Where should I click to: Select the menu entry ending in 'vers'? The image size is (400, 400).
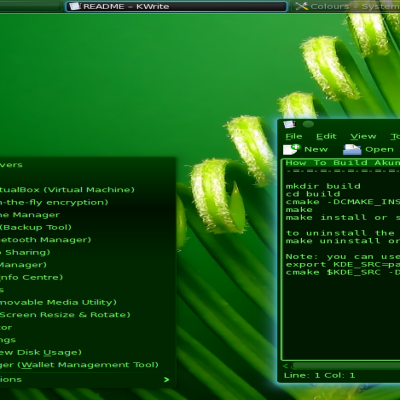87,165
